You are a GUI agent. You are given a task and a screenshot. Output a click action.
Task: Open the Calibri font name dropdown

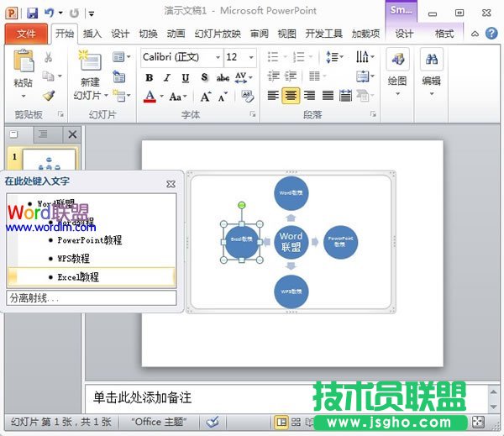click(x=218, y=57)
